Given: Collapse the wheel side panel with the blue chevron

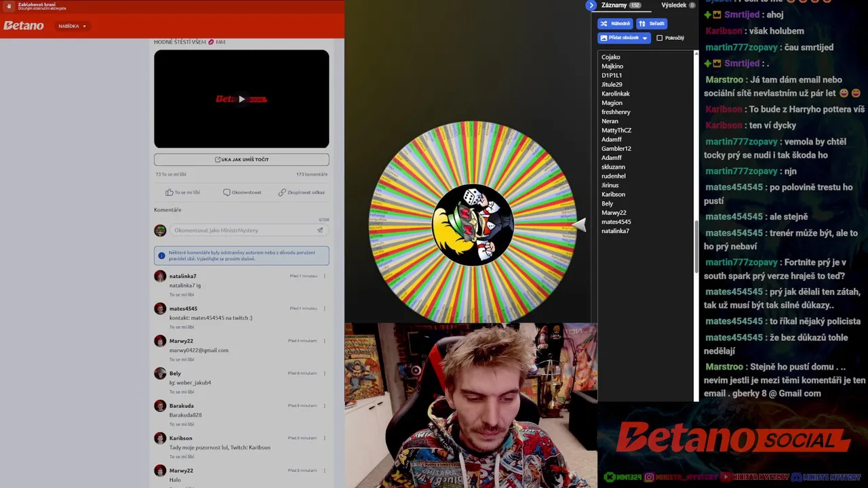Looking at the screenshot, I should click(591, 5).
